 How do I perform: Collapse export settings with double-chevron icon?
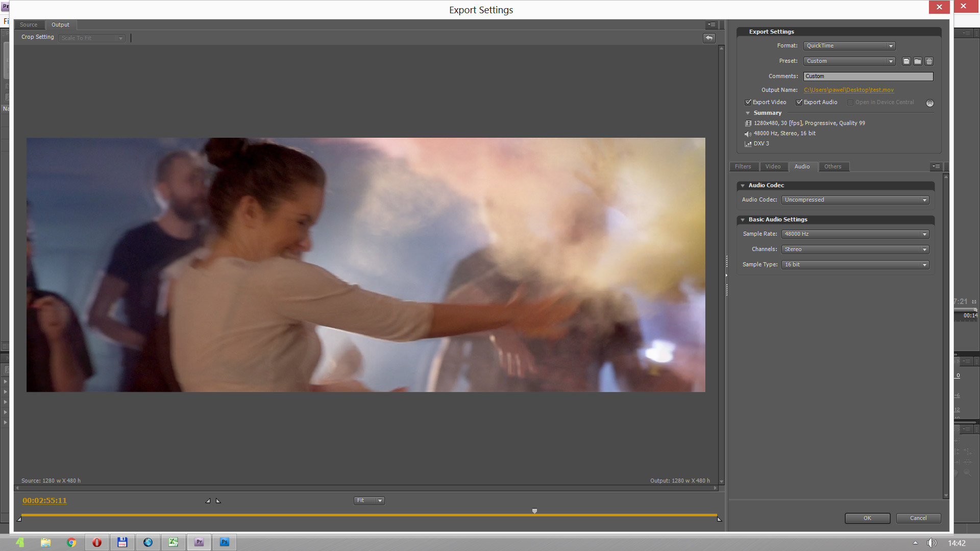coord(930,103)
